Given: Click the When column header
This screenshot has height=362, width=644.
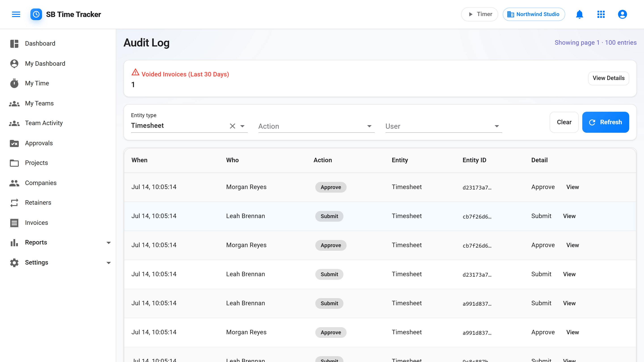Looking at the screenshot, I should pos(139,160).
